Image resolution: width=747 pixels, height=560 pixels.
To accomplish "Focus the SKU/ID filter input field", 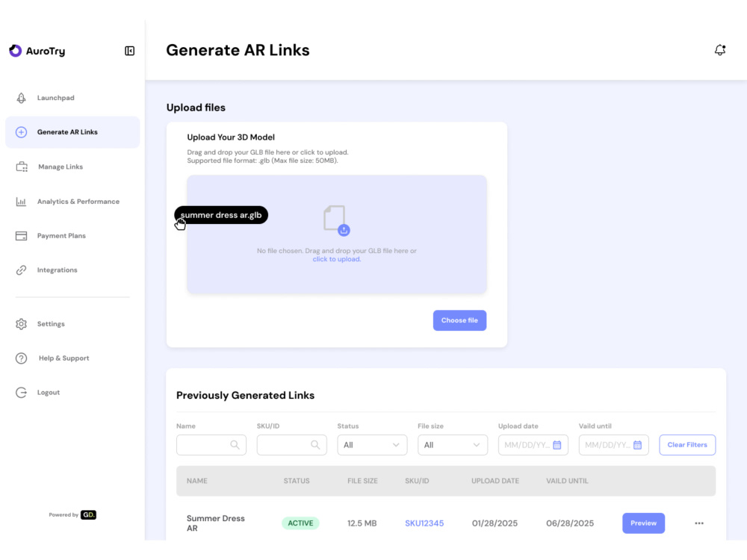I will 291,445.
